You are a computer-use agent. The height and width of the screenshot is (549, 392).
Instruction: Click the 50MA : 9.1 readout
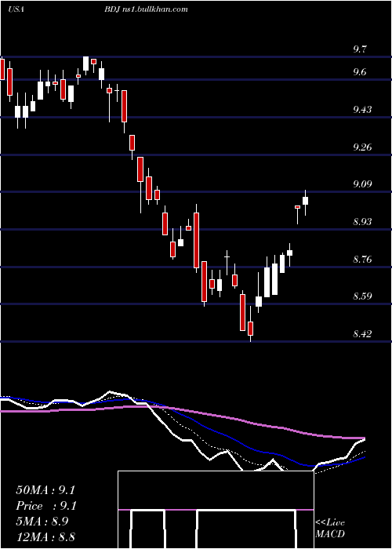coord(45,490)
